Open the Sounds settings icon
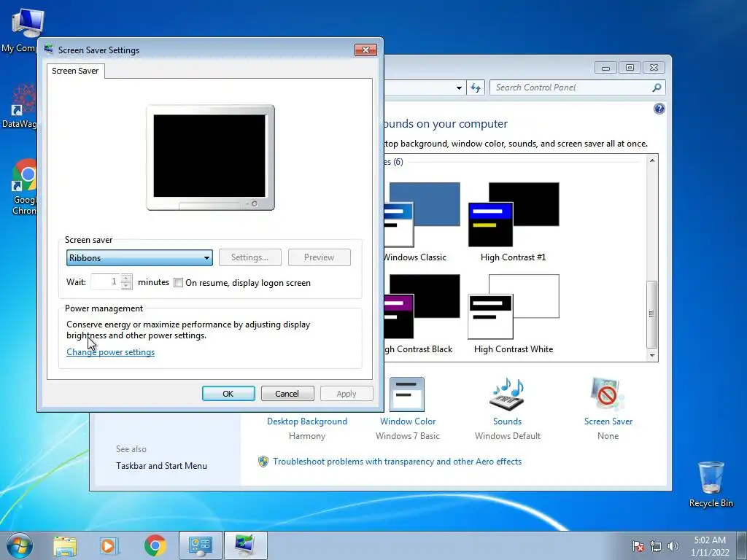Screen dimensions: 747x560 [x=507, y=394]
